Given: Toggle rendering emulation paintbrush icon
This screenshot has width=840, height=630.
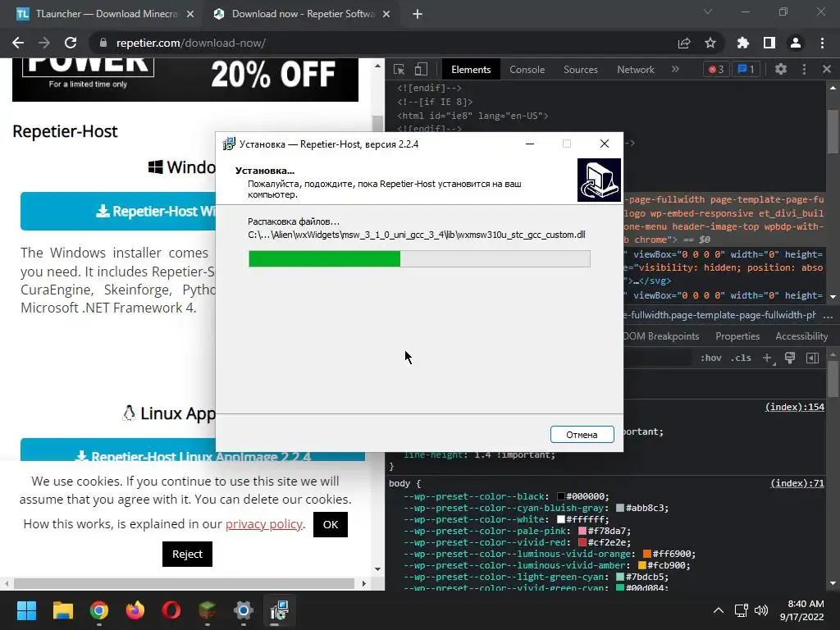Looking at the screenshot, I should click(x=790, y=358).
